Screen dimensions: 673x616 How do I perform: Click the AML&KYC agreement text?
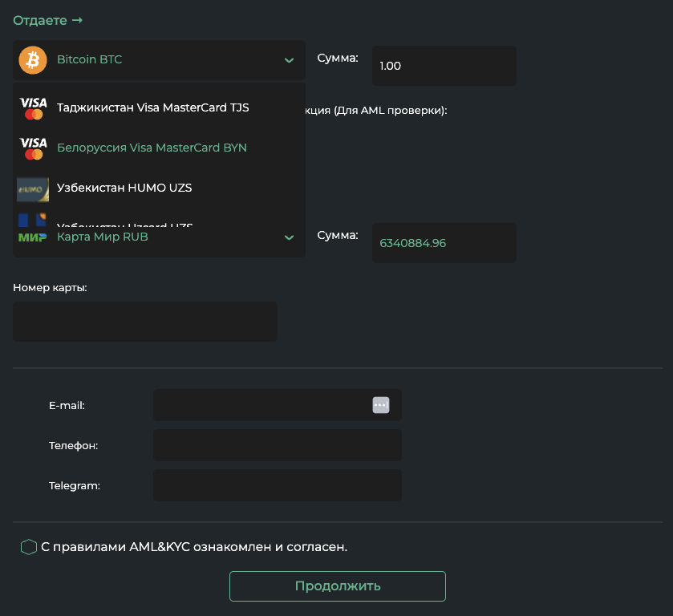click(194, 547)
